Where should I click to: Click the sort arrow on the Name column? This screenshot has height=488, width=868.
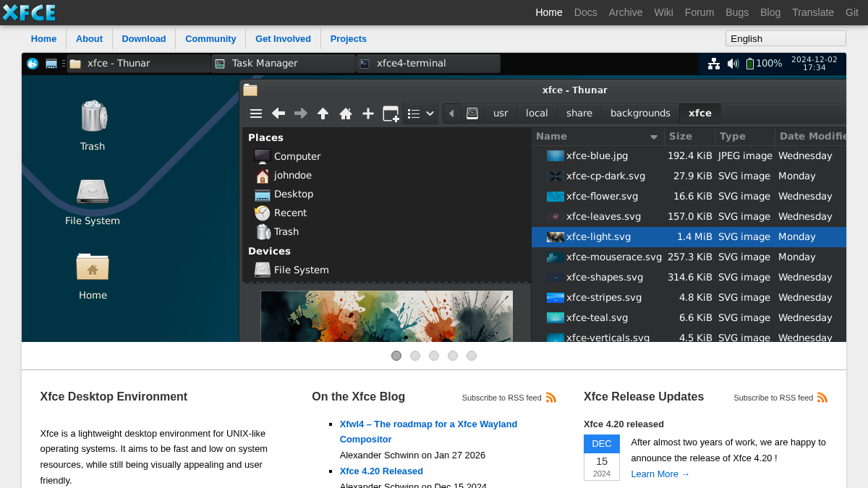point(654,137)
